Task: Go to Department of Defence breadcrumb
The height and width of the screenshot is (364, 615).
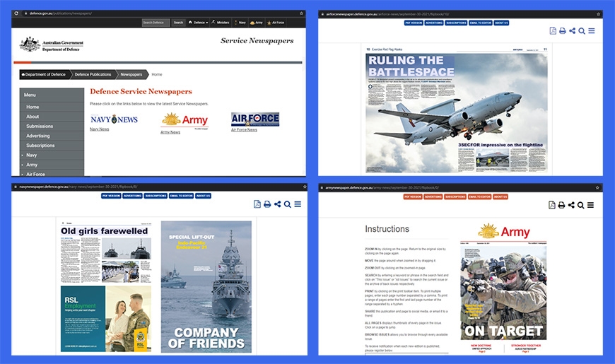Action: (44, 74)
